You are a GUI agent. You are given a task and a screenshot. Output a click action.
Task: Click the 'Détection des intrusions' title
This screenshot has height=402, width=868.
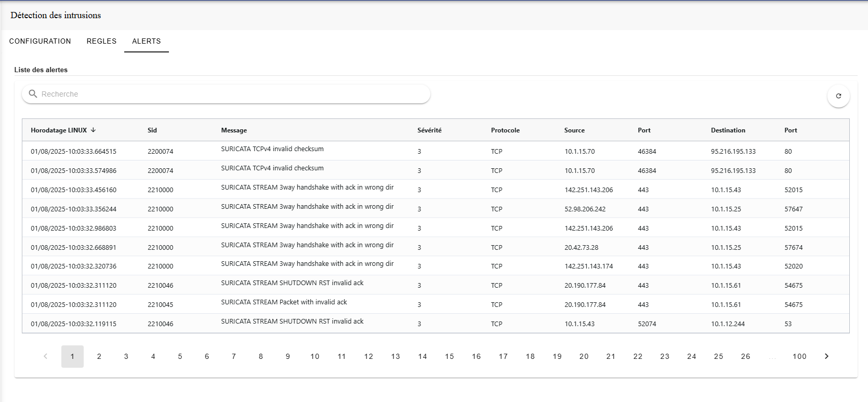coord(56,16)
